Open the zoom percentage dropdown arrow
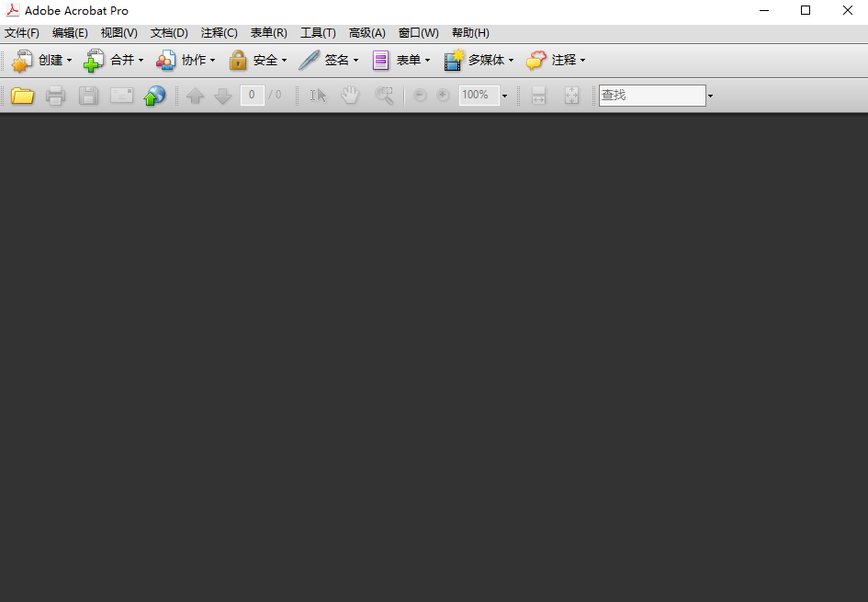The image size is (868, 602). click(x=504, y=96)
